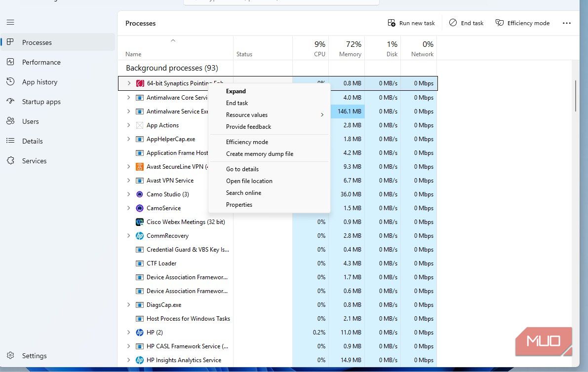Select Efficiency mode in context menu

click(269, 142)
